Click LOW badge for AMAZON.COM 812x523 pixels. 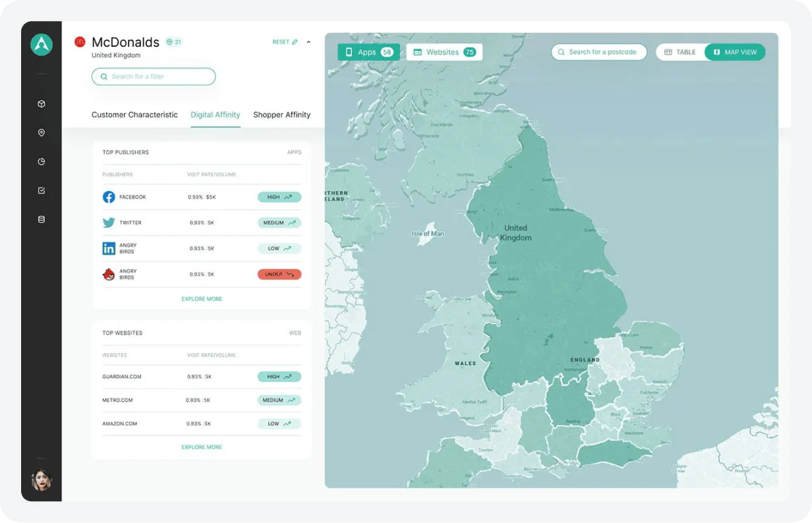click(279, 424)
